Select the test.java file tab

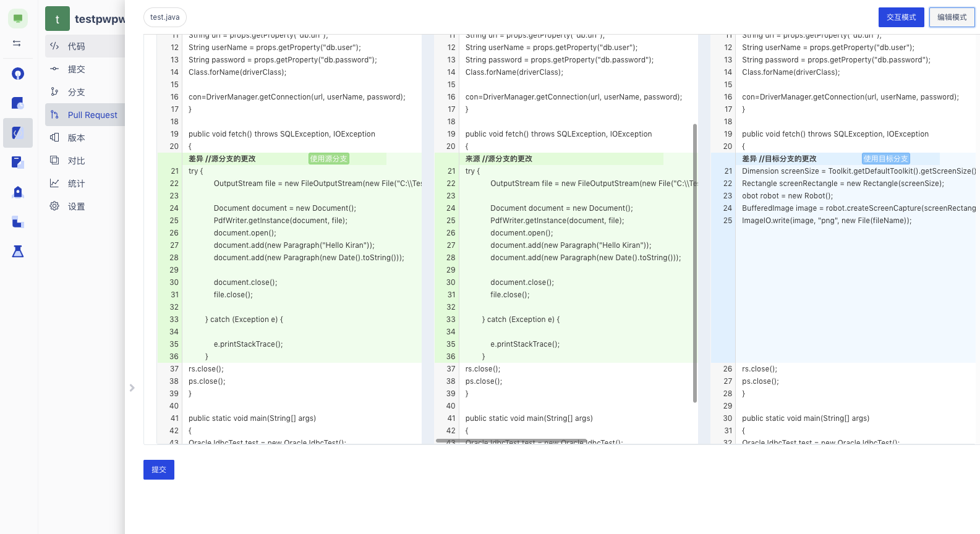165,17
